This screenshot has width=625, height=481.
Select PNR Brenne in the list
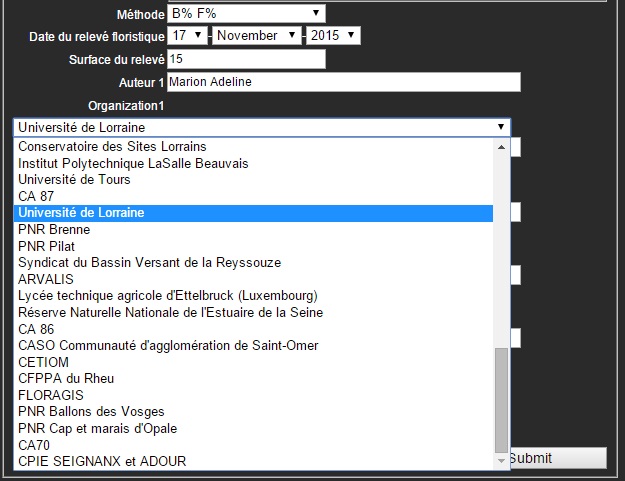pos(54,230)
